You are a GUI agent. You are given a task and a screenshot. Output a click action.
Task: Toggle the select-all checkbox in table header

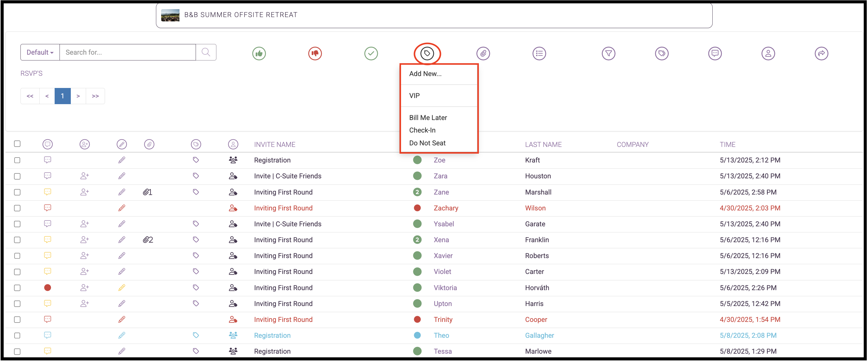[17, 144]
